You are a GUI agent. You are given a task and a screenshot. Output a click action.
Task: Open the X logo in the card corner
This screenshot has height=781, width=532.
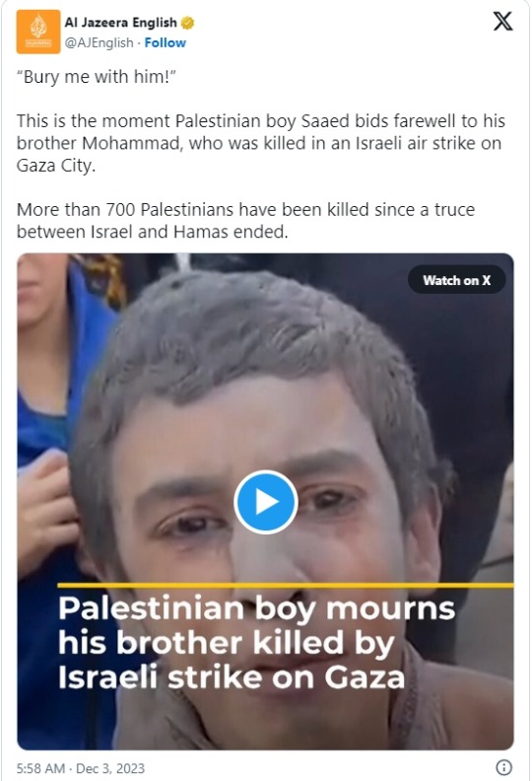[502, 22]
